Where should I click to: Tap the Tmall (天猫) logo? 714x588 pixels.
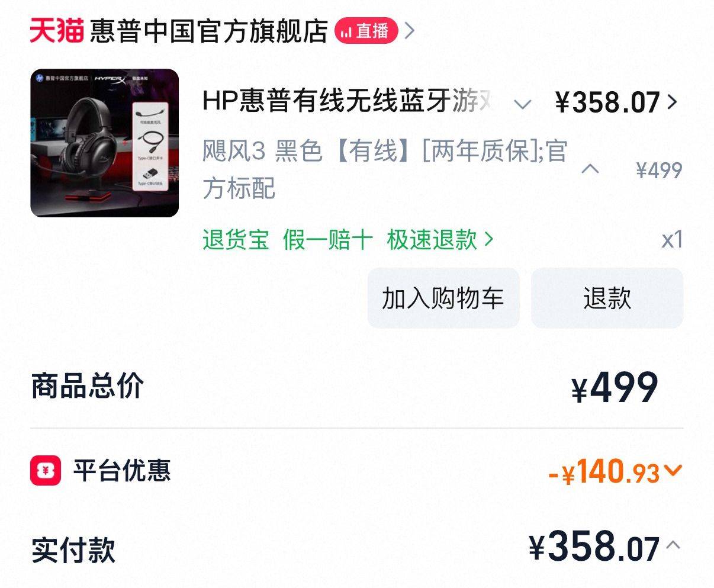[57, 31]
